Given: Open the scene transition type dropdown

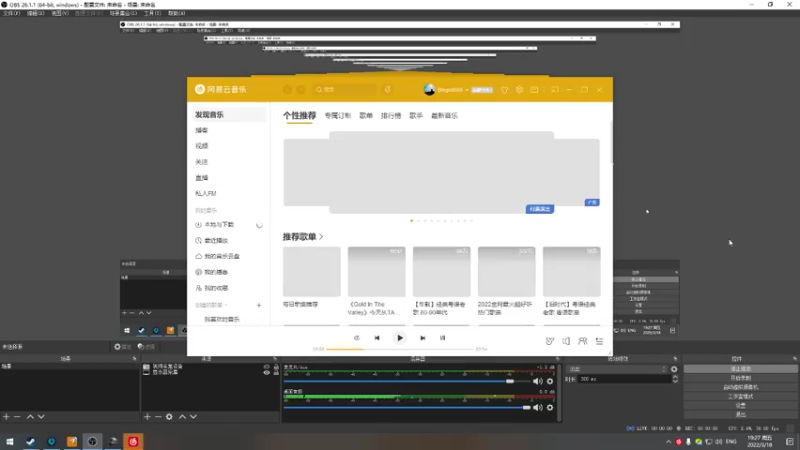Looking at the screenshot, I should 617,369.
